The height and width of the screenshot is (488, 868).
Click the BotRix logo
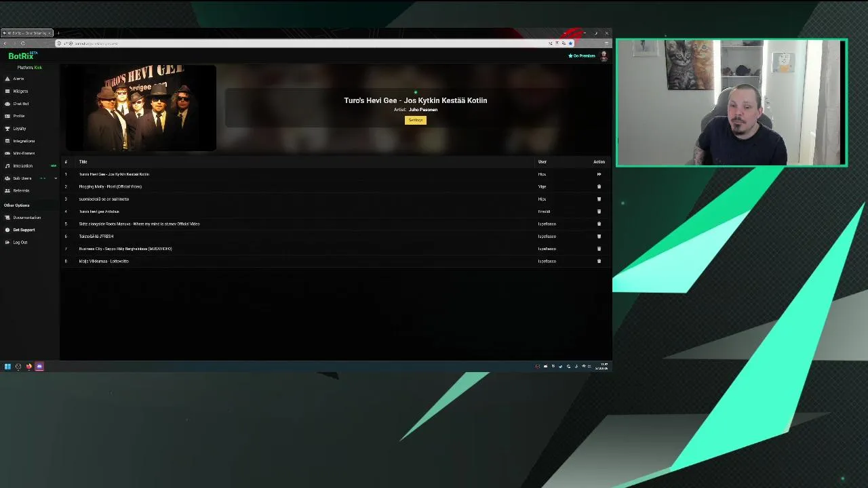pyautogui.click(x=22, y=56)
